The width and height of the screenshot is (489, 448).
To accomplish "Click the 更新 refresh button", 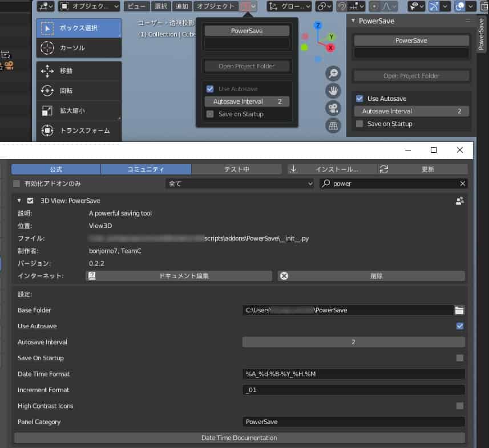I will coord(423,169).
